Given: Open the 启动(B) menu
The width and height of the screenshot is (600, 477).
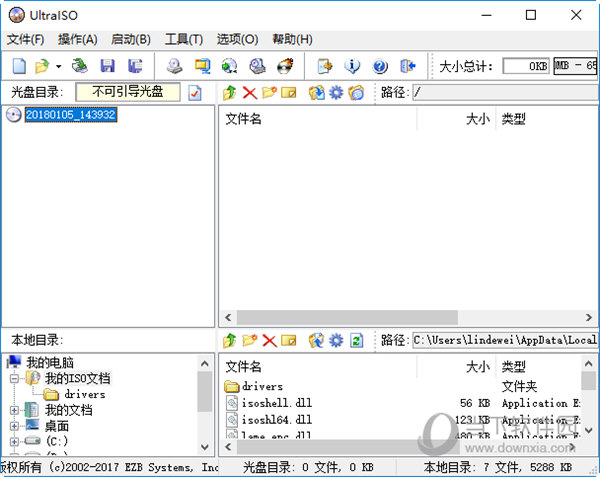Looking at the screenshot, I should (131, 39).
